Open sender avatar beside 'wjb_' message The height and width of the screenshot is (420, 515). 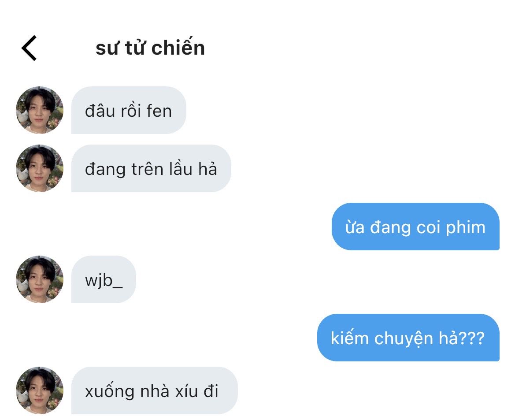pyautogui.click(x=40, y=279)
